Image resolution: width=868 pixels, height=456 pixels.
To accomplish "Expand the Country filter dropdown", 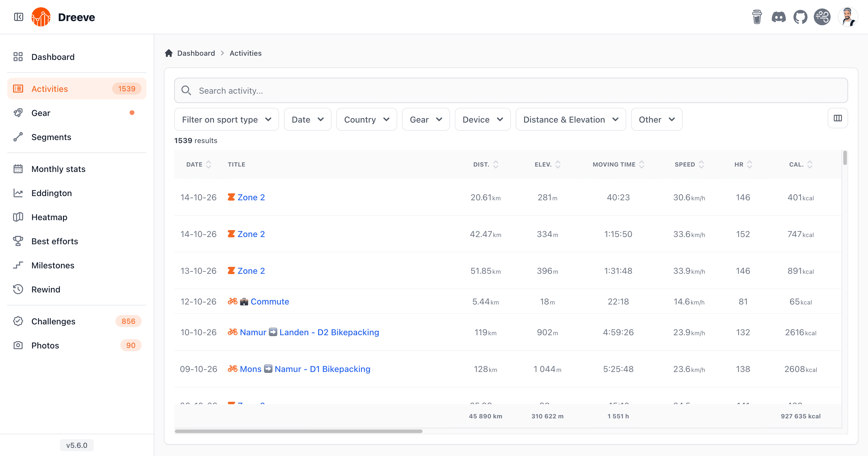I will coord(366,120).
